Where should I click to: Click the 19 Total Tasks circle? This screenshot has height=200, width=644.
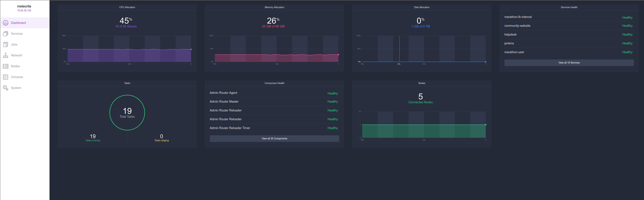[127, 112]
